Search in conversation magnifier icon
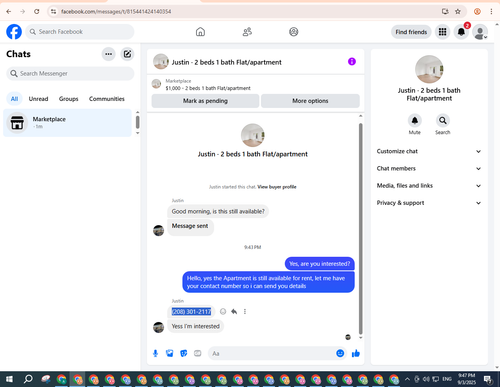The height and width of the screenshot is (387, 500). 443,120
